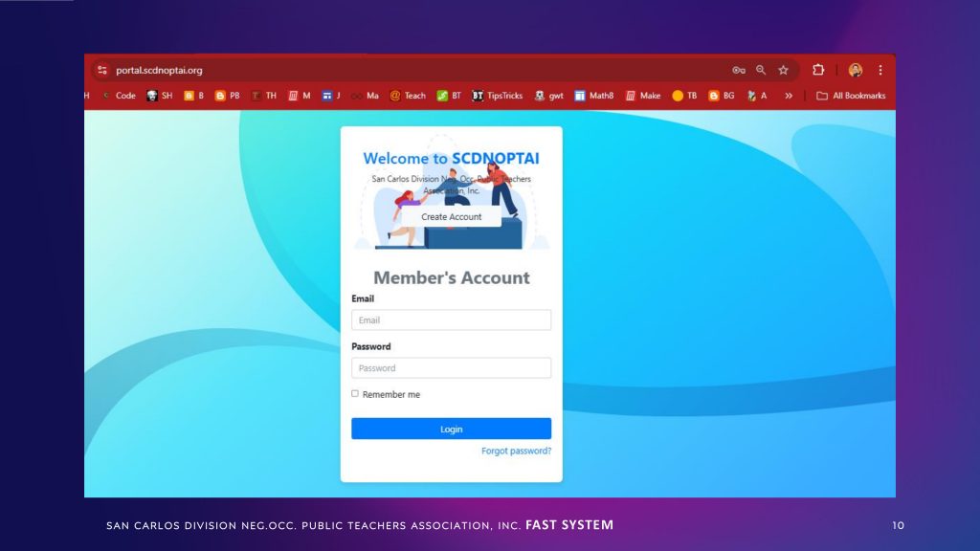Open the SH bookmark

coord(160,96)
